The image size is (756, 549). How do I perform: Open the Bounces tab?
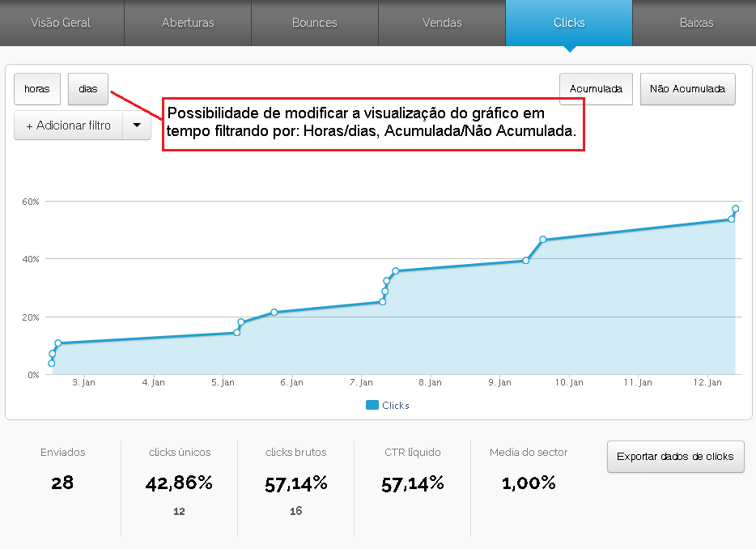(x=314, y=23)
